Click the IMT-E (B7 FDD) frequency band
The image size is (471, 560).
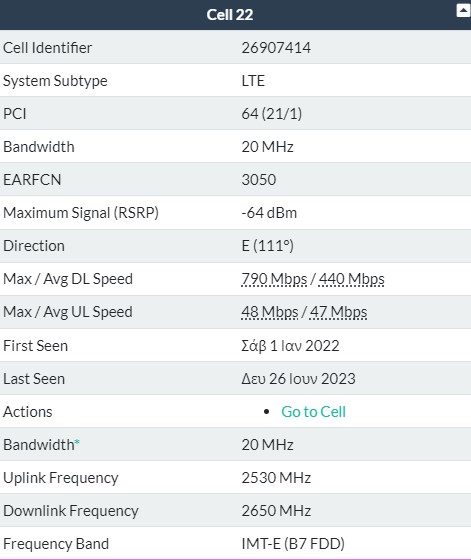pyautogui.click(x=293, y=544)
